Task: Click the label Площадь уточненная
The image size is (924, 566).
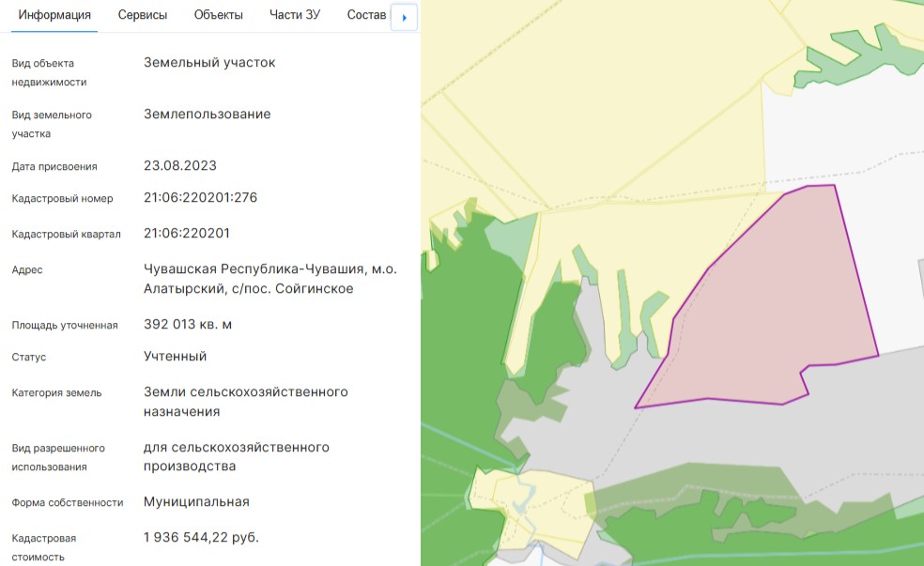Action: 65,325
